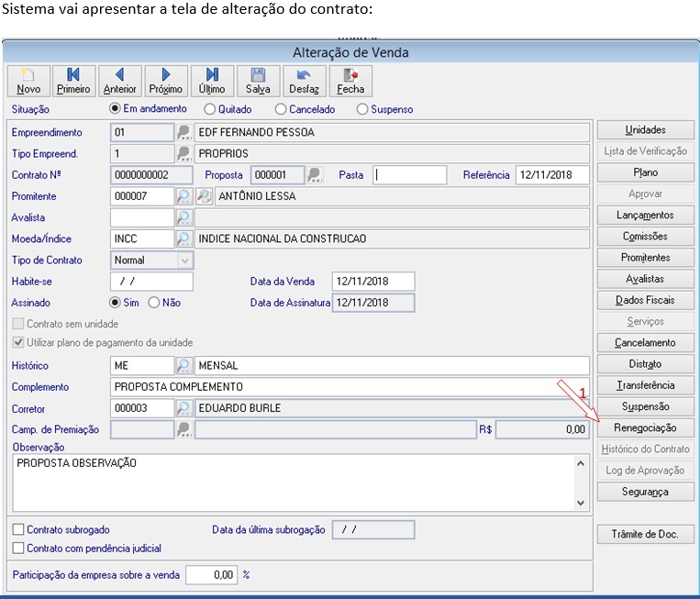Toggle Utilizar plano de pagamento da unidade

18,342
